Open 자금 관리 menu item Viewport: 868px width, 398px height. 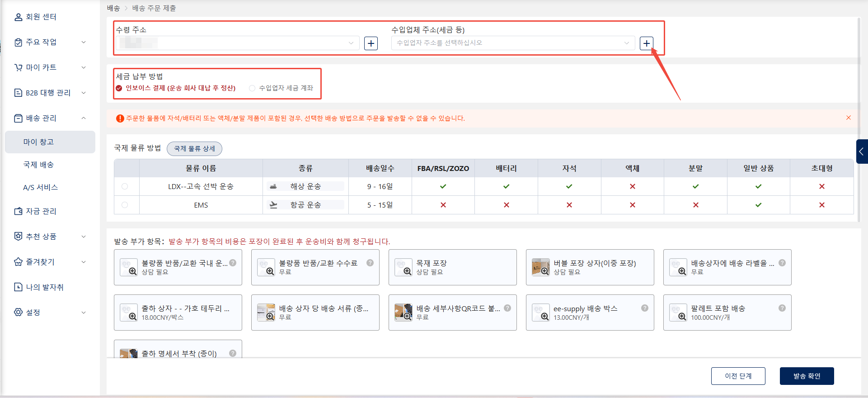[41, 211]
